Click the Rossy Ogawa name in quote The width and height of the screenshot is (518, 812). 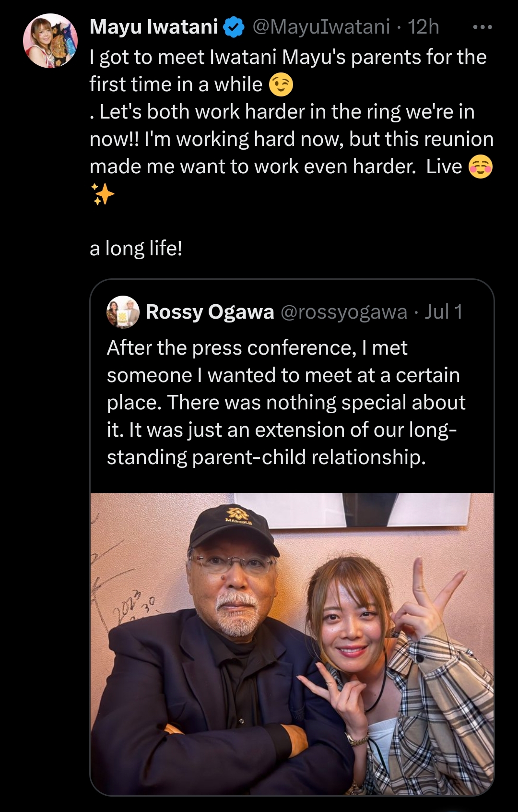[x=210, y=312]
